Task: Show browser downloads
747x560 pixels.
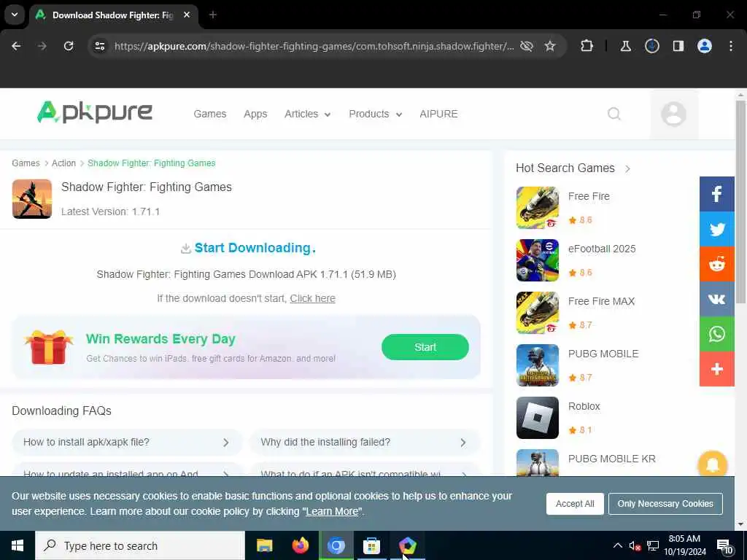Action: coord(651,46)
